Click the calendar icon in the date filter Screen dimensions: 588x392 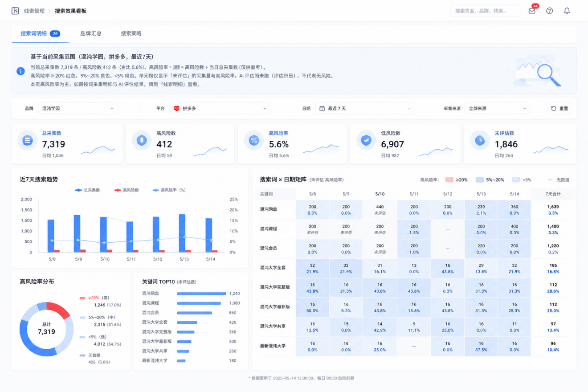click(322, 108)
